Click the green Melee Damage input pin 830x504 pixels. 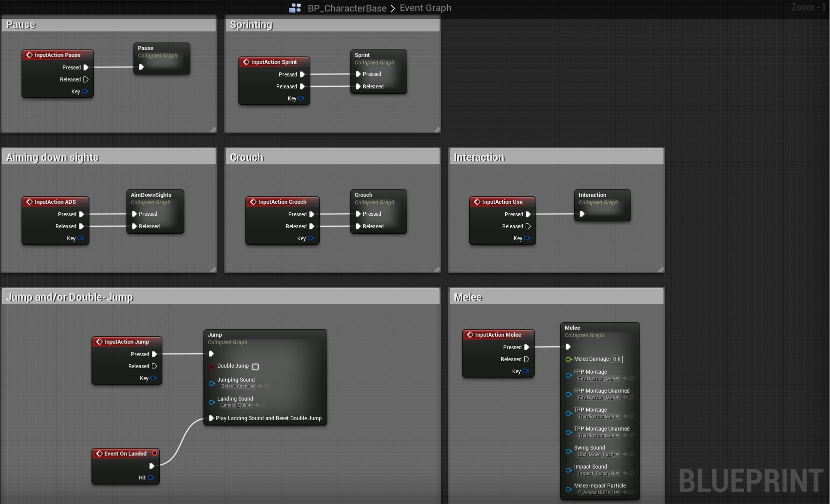pyautogui.click(x=568, y=359)
